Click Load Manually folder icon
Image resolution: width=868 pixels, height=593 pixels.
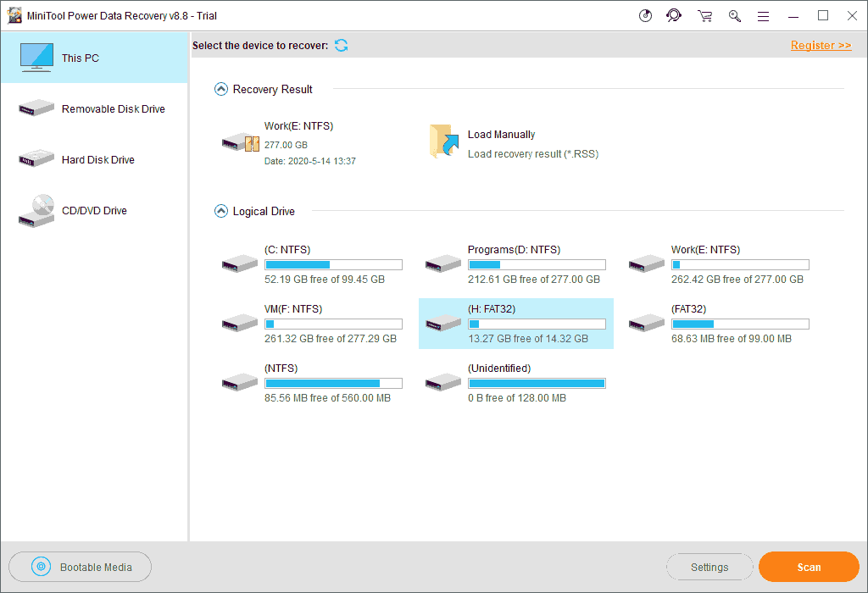pyautogui.click(x=444, y=141)
